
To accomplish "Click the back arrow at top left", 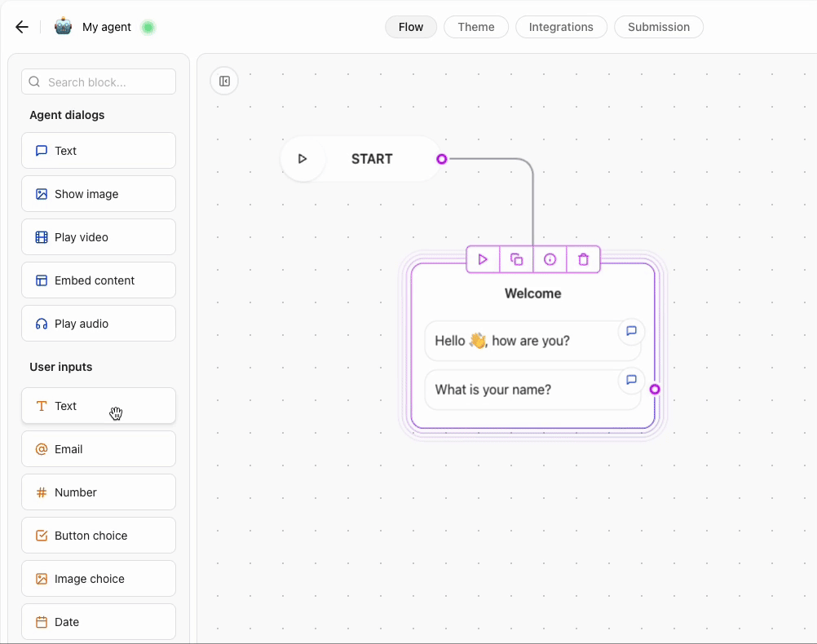I will (x=21, y=27).
